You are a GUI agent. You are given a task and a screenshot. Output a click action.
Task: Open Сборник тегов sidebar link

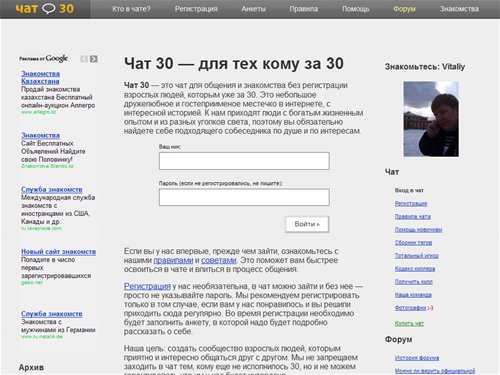(x=413, y=242)
